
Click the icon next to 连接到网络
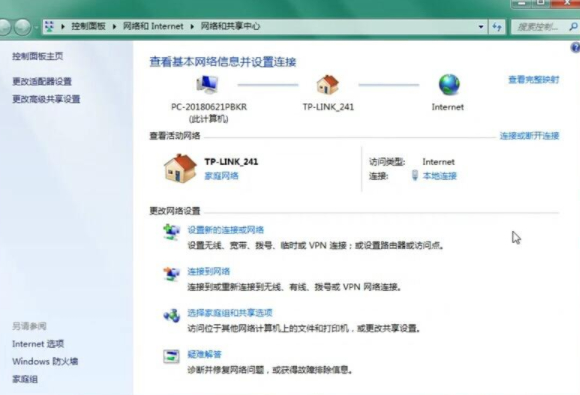point(172,274)
